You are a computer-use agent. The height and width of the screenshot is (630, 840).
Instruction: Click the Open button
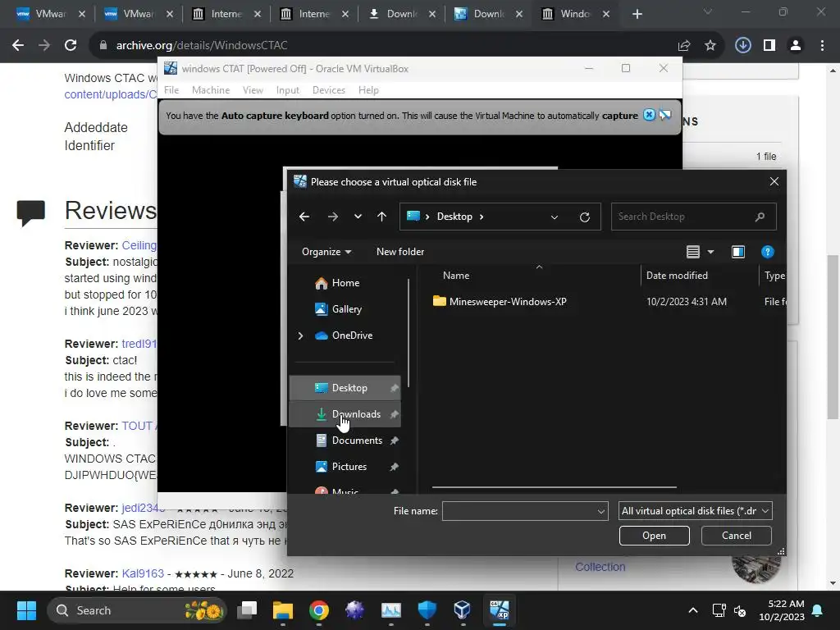coord(654,536)
